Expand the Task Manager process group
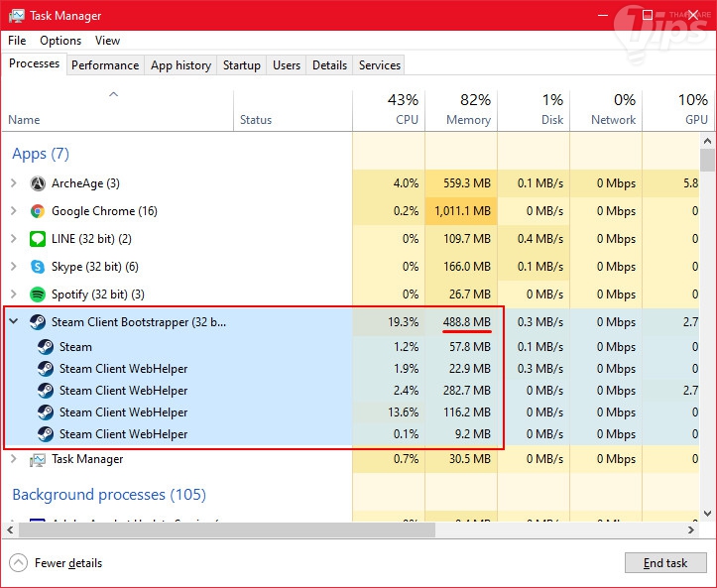 pos(14,459)
